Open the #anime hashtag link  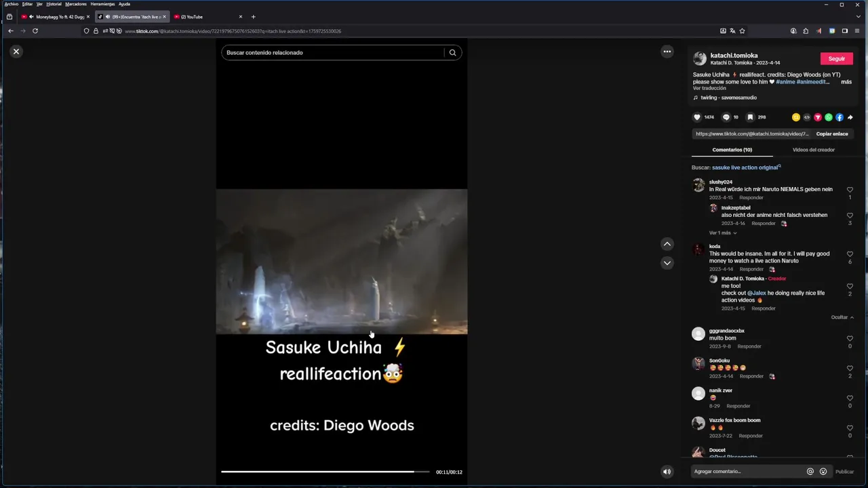pos(785,82)
